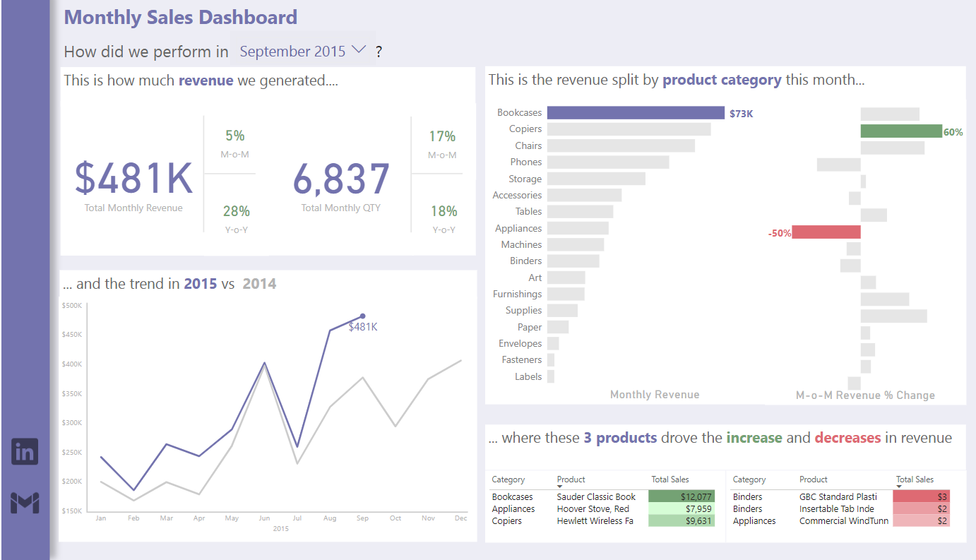976x560 pixels.
Task: Click the red $3 GBC Standard sales cell
Action: tap(921, 497)
